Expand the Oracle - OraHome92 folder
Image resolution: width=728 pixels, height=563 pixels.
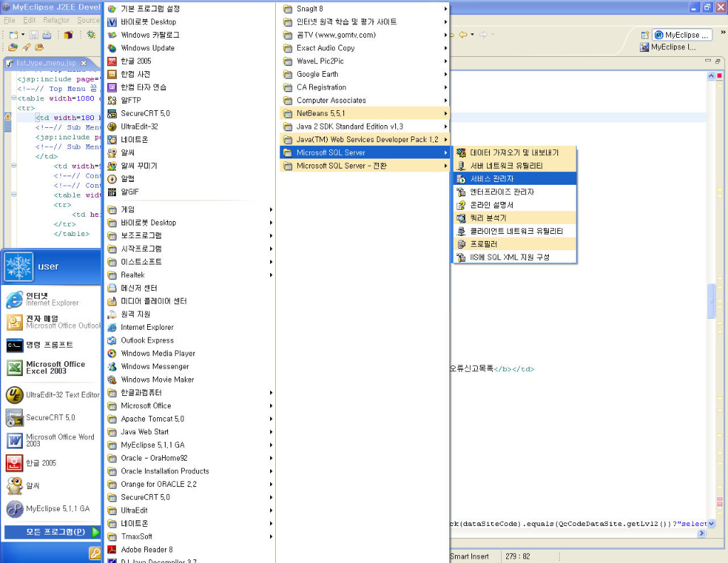pyautogui.click(x=189, y=458)
